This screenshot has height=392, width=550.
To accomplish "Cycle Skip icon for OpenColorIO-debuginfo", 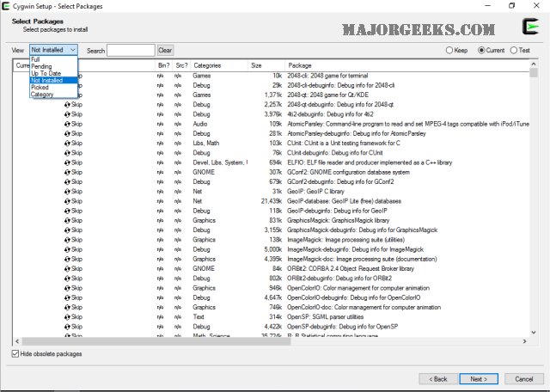I will (x=67, y=297).
